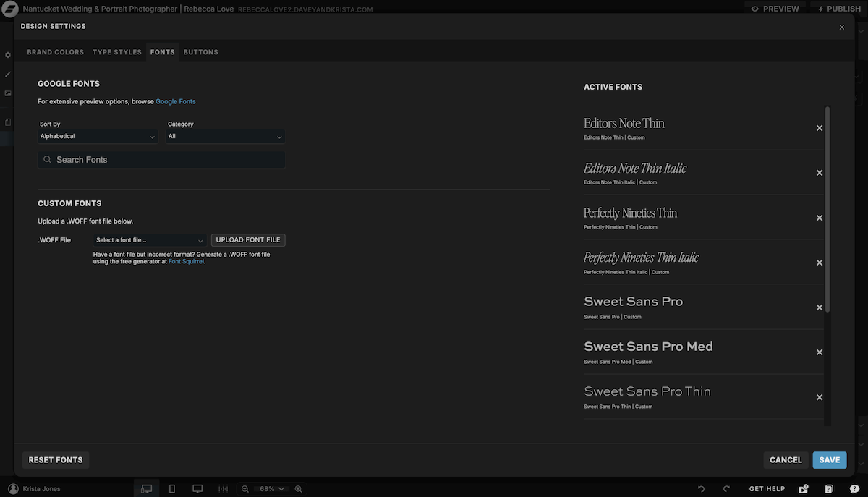Image resolution: width=868 pixels, height=497 pixels.
Task: Select the Fonts tab
Action: point(163,52)
